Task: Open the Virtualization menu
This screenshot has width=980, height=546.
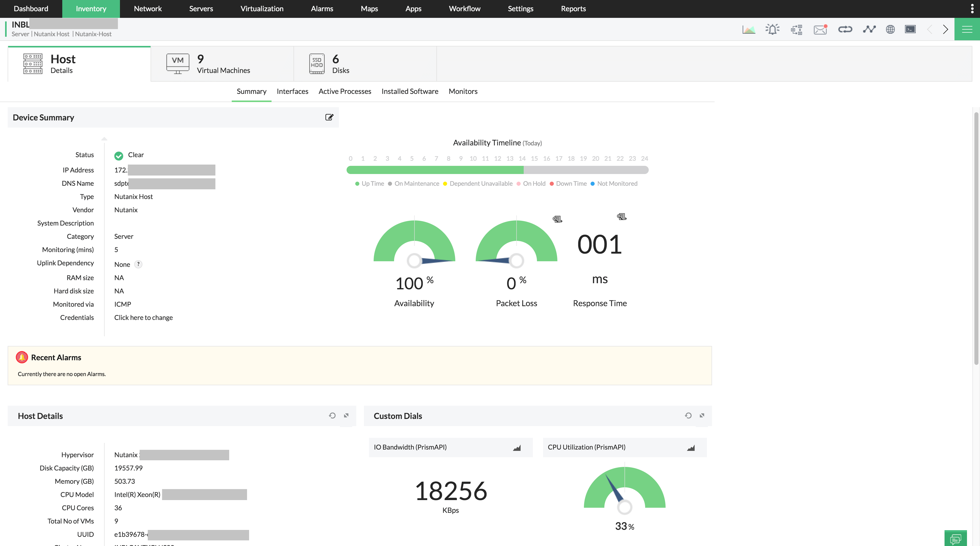Action: pos(262,9)
